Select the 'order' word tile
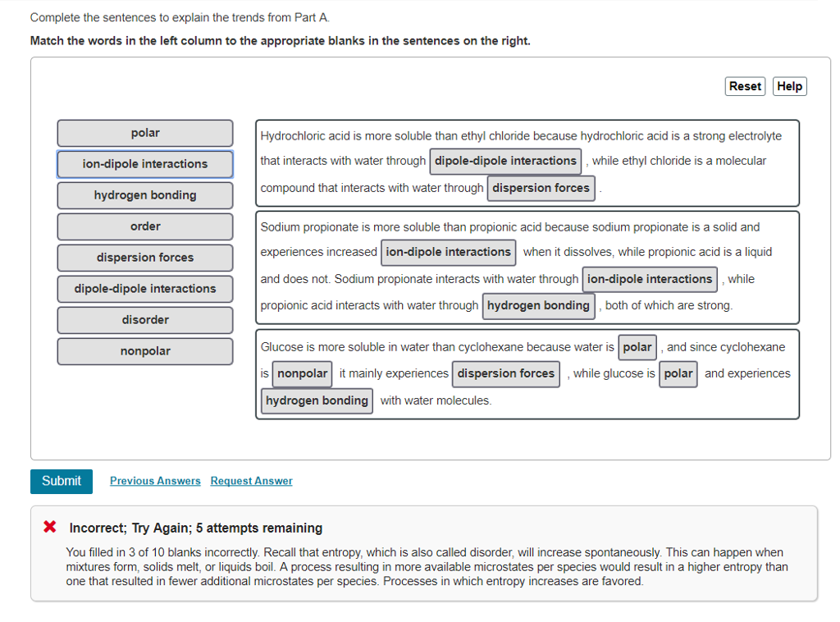Screen dimensions: 840x622 (144, 226)
